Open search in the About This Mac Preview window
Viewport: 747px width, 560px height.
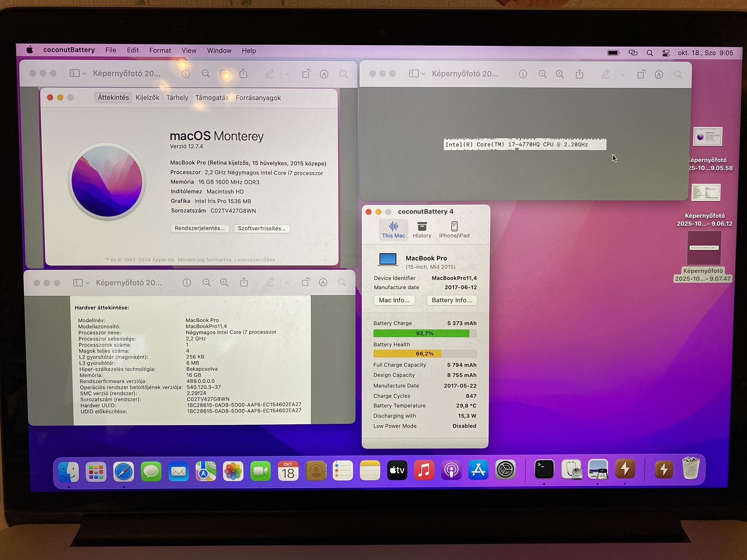click(343, 74)
